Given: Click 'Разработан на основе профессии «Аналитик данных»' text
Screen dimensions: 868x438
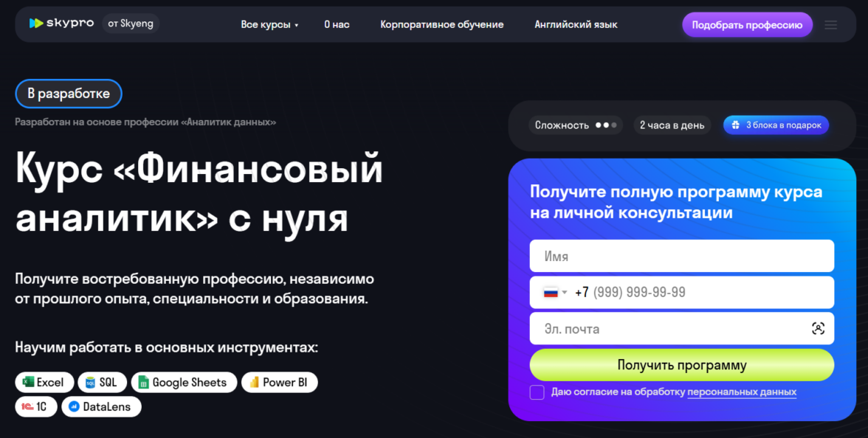Looking at the screenshot, I should tap(145, 122).
